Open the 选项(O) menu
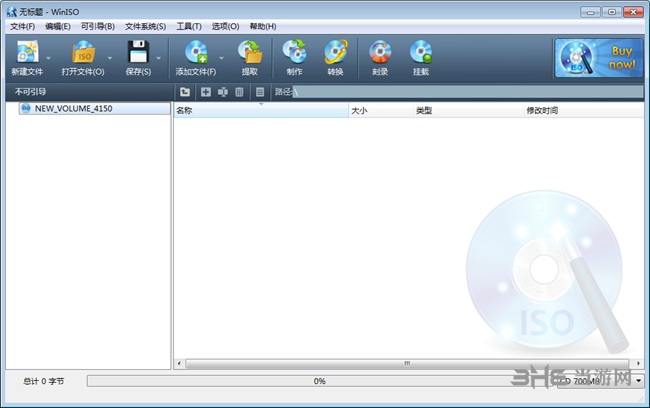 coord(226,27)
